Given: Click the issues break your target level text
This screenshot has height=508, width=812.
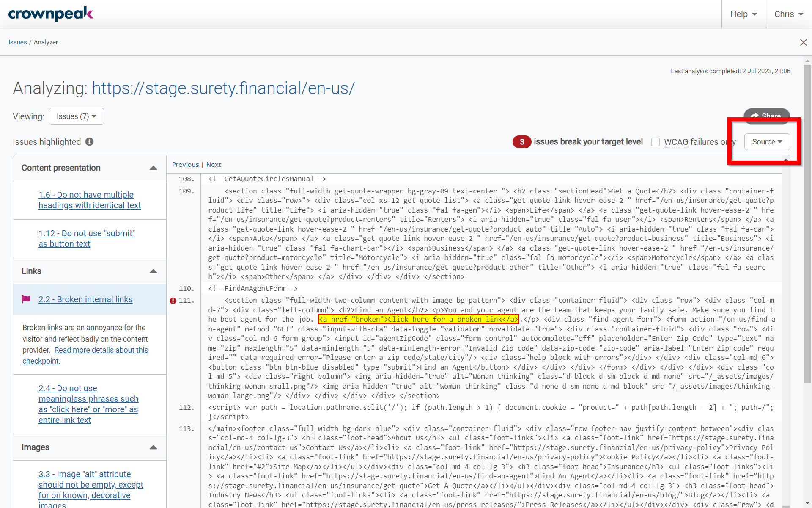Looking at the screenshot, I should 588,142.
